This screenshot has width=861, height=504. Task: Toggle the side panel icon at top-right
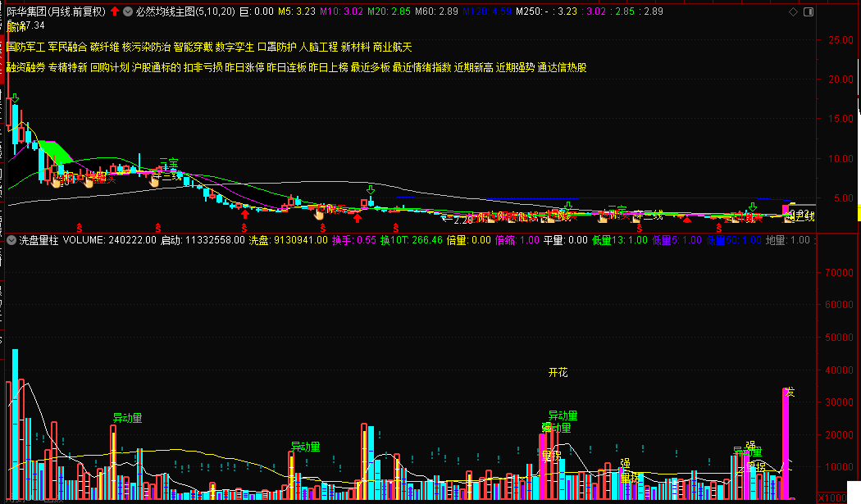(809, 11)
